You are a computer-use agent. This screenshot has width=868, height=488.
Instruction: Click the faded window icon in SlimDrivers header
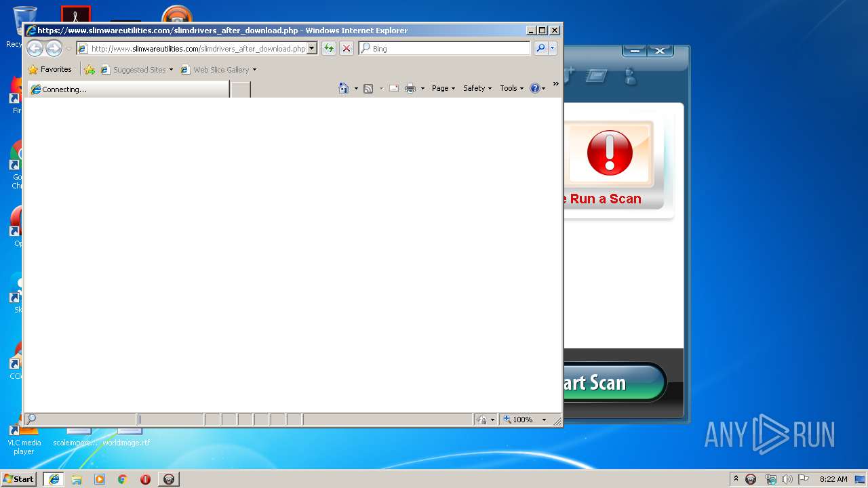point(595,75)
